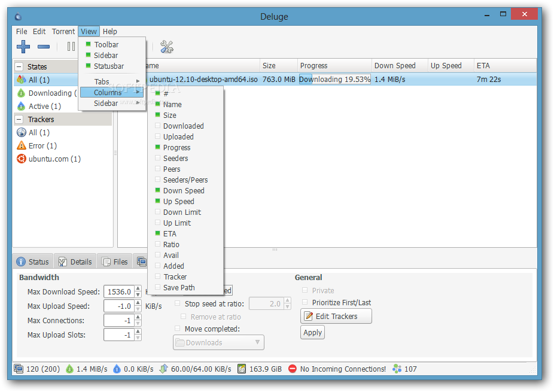Click the No Incoming Connections warning icon
This screenshot has height=392, width=554.
click(x=292, y=369)
